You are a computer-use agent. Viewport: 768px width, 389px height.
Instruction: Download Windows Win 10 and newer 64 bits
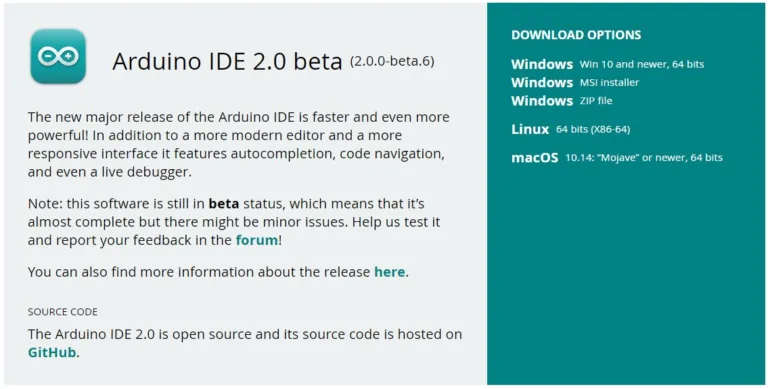point(607,64)
